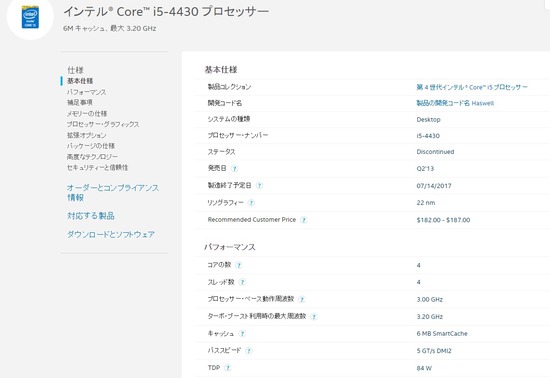Click the 製品コレクション row label
Viewport: 550px width, 378px height.
point(229,87)
